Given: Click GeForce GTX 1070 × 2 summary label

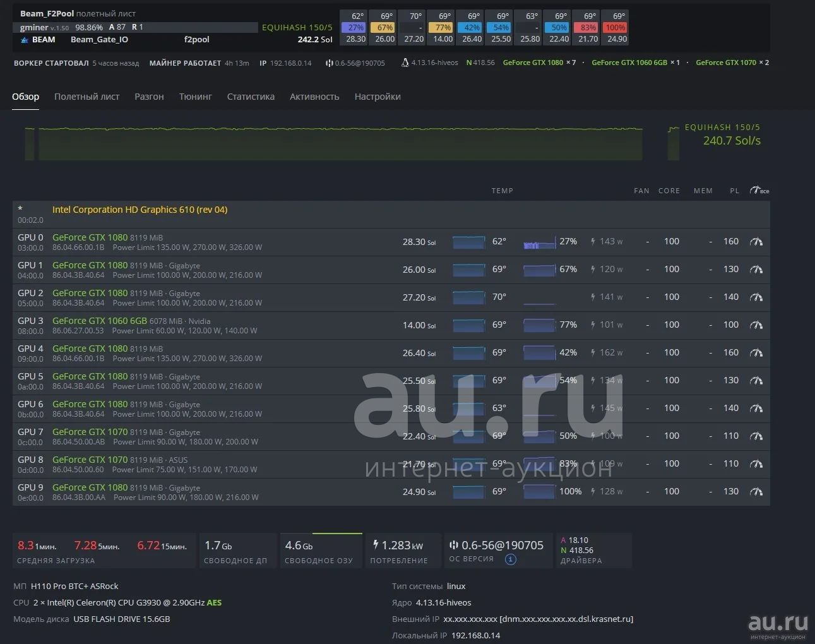Looking at the screenshot, I should click(x=732, y=63).
